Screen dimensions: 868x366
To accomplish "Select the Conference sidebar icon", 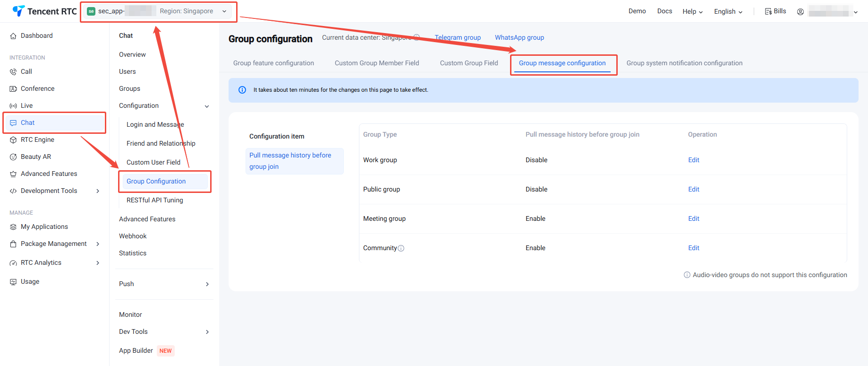I will [13, 89].
